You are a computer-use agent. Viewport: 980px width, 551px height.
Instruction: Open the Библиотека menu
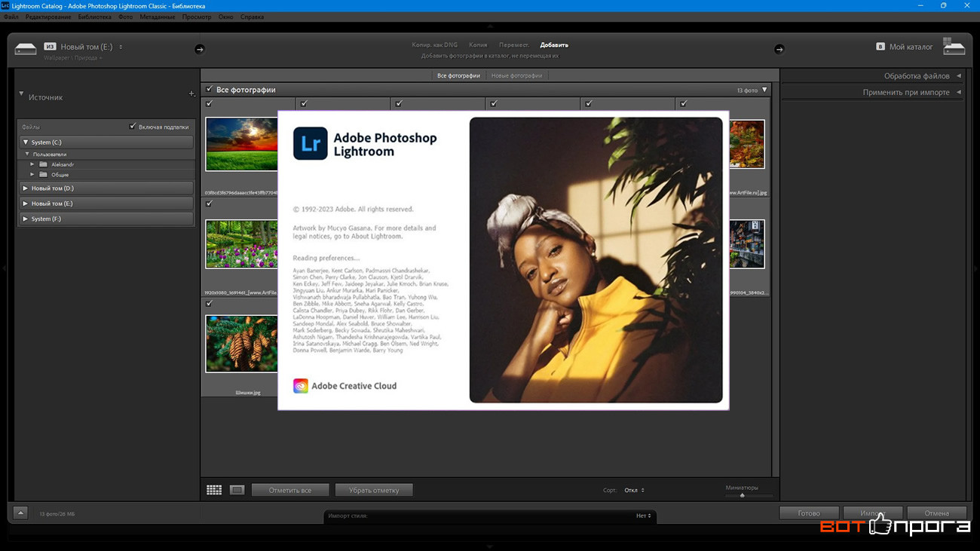(95, 17)
